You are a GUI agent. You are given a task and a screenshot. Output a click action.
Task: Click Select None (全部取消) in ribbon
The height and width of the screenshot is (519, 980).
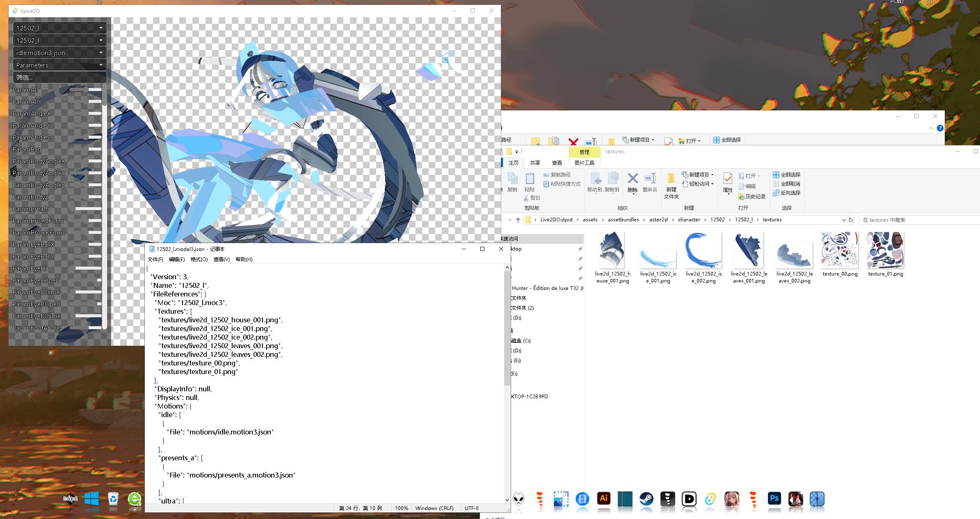(x=786, y=184)
